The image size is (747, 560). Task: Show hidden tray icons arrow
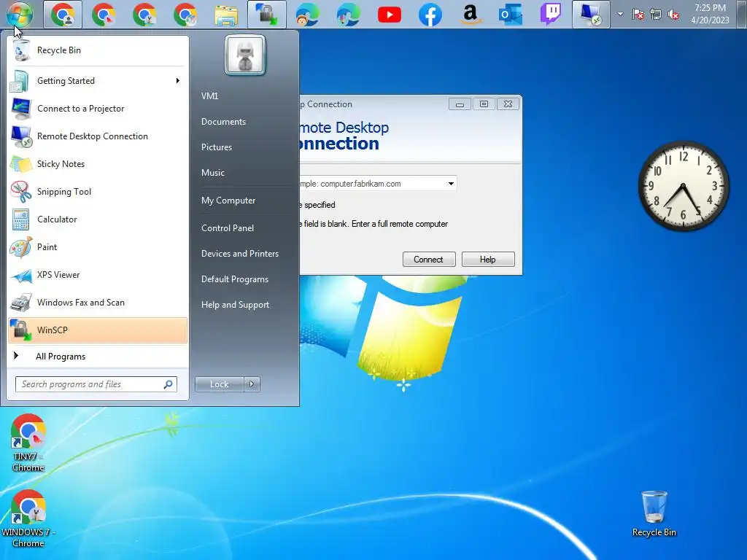pos(620,15)
